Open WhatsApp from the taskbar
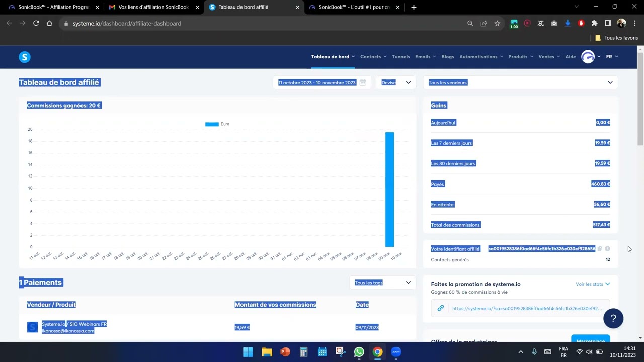 click(359, 352)
